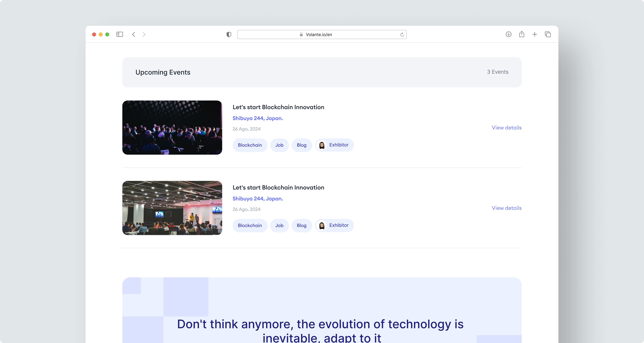Viewport: 644px width, 343px height.
Task: Open View details for first event
Action: (x=506, y=128)
